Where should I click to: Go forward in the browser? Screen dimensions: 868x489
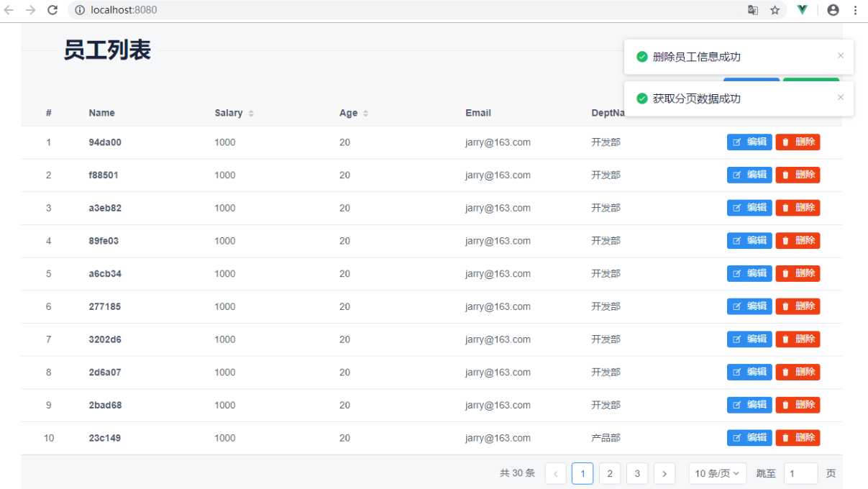tap(30, 10)
